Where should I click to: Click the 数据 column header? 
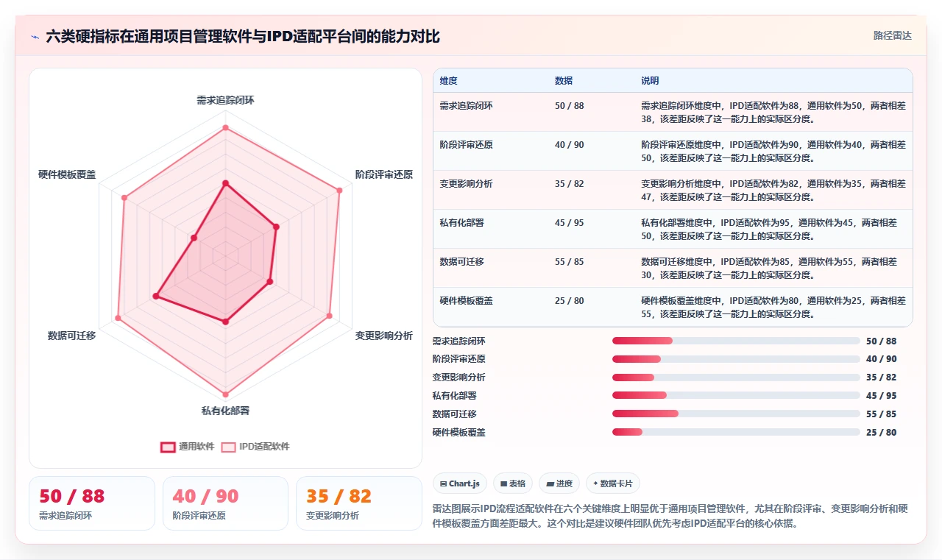click(564, 81)
